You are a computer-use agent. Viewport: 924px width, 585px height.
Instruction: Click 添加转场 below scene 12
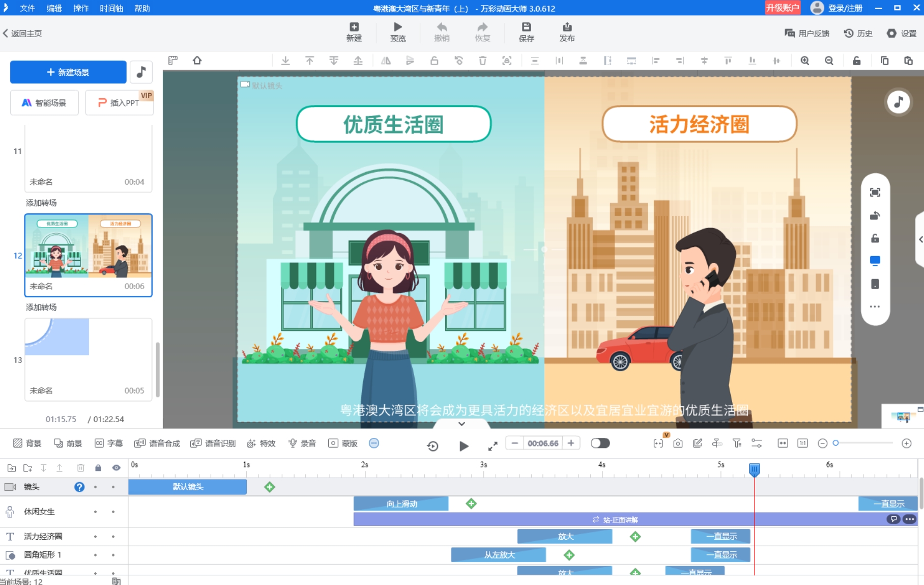click(41, 307)
